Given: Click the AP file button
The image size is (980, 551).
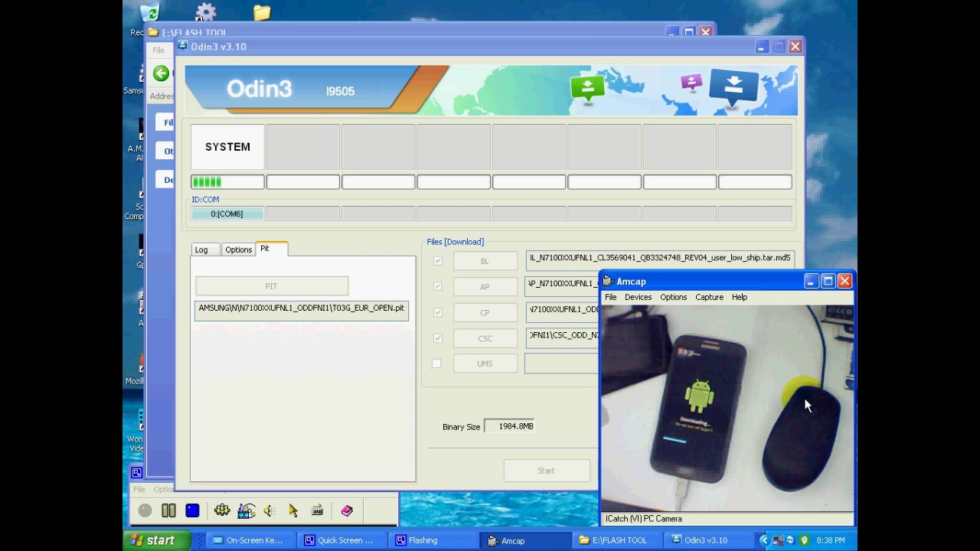Looking at the screenshot, I should (x=485, y=286).
